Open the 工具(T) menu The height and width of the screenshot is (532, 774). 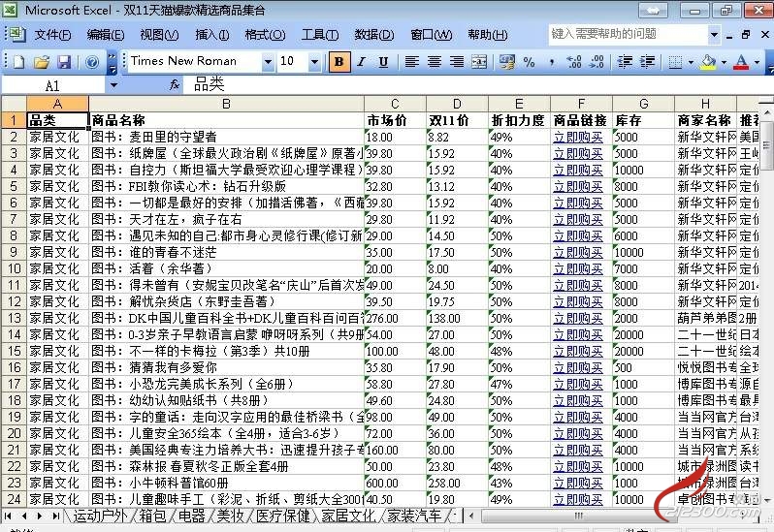tap(320, 35)
